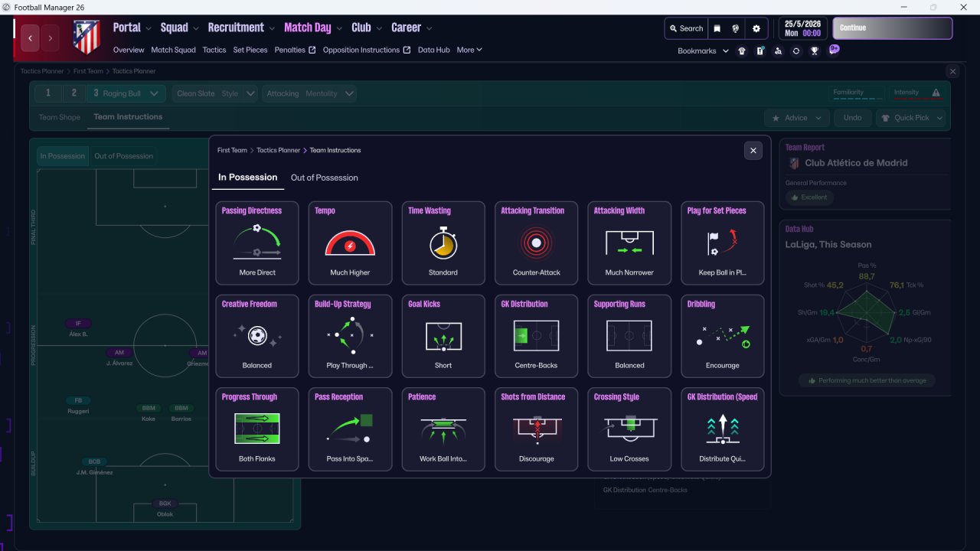Open the world globe icon in the top bar
Screen dimensions: 980x551
click(736, 28)
